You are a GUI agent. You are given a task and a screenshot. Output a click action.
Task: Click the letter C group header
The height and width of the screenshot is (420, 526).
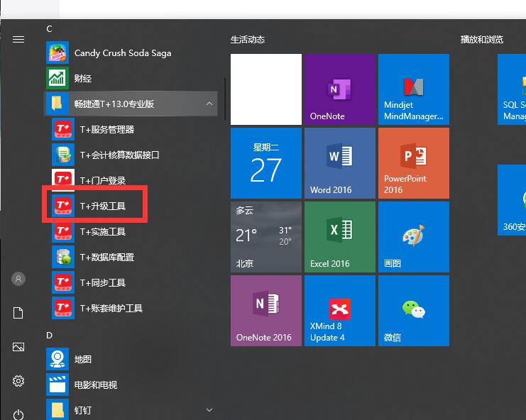49,29
